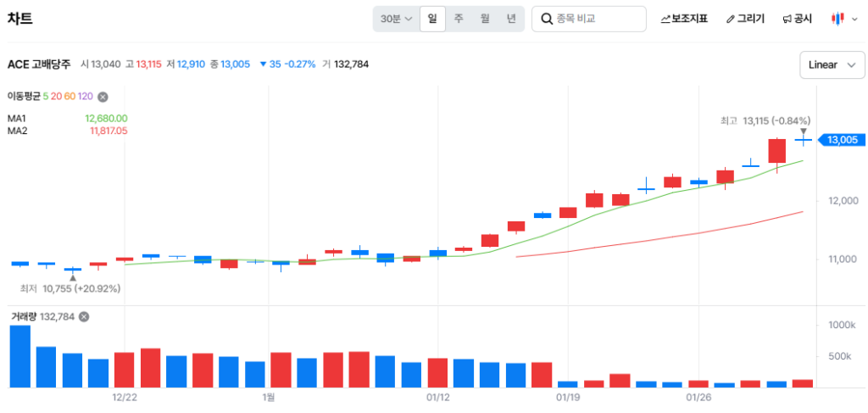
Task: Click the 최고 high price marker triangle
Action: pyautogui.click(x=804, y=131)
